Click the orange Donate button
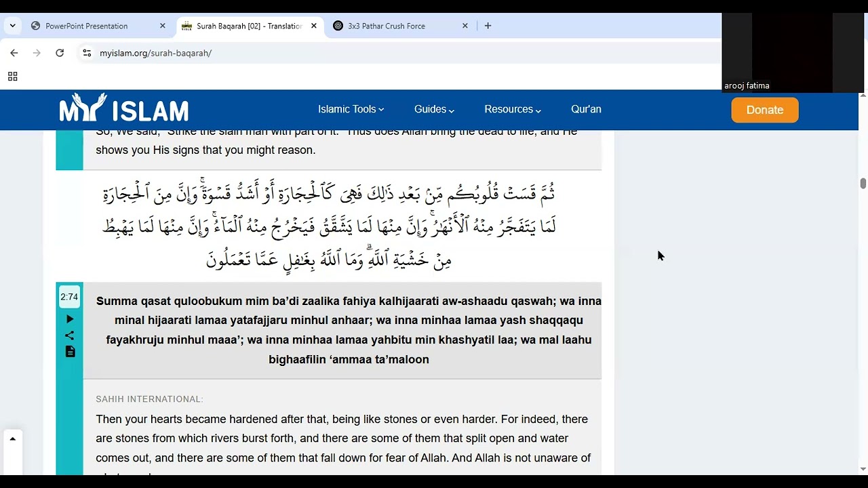Image resolution: width=868 pixels, height=488 pixels. [x=765, y=110]
